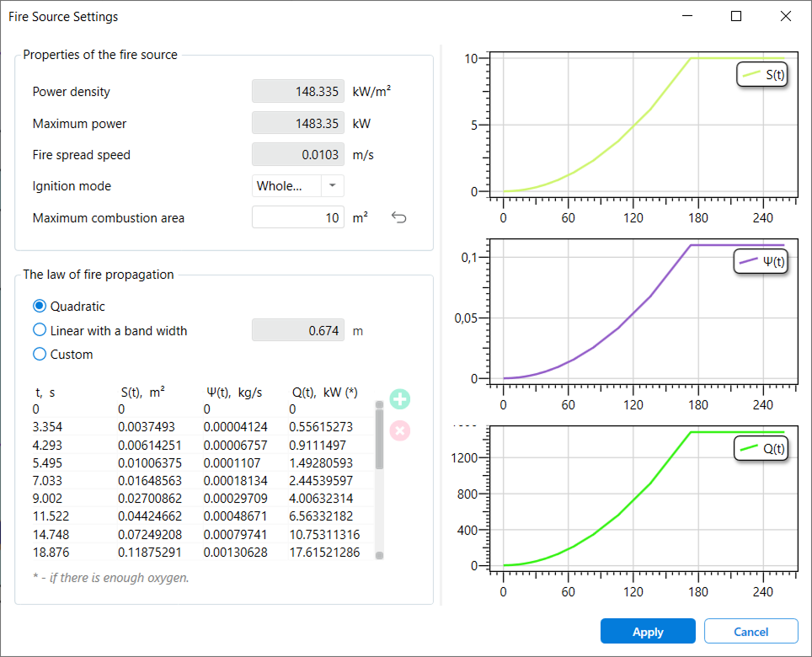Image resolution: width=812 pixels, height=657 pixels.
Task: Open the Ignition mode dropdown
Action: [x=287, y=186]
